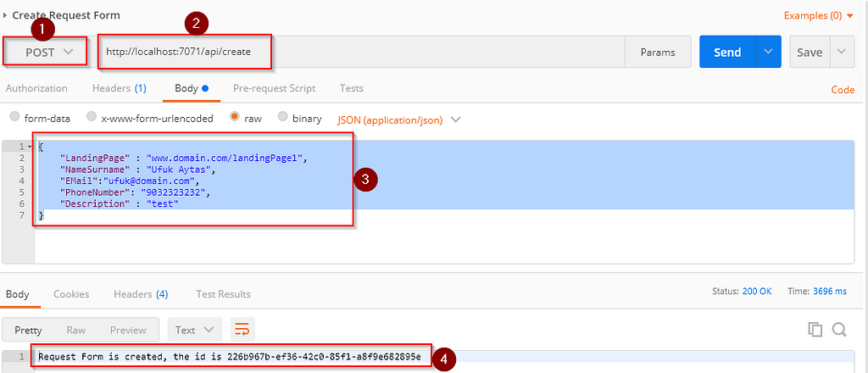Open the Test Results tab

pyautogui.click(x=223, y=294)
